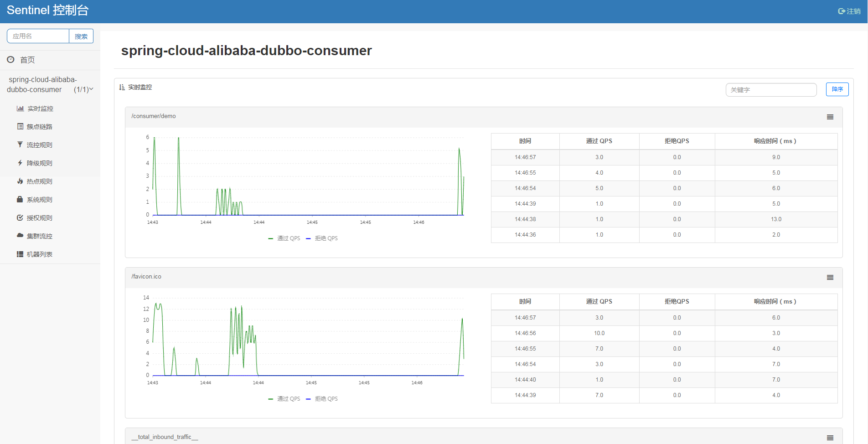Click 14:46:57 row in /consumer/demo table
Viewport: 868px width, 444px height.
[664, 157]
